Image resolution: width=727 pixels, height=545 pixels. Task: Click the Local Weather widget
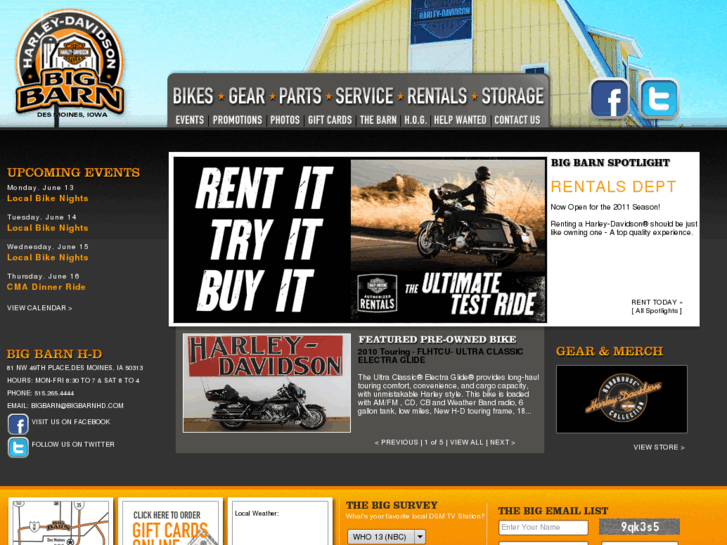click(280, 522)
